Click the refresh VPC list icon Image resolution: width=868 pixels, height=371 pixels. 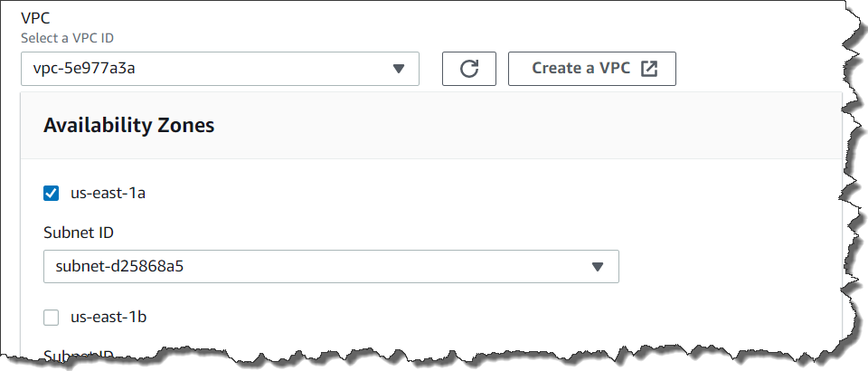click(469, 69)
